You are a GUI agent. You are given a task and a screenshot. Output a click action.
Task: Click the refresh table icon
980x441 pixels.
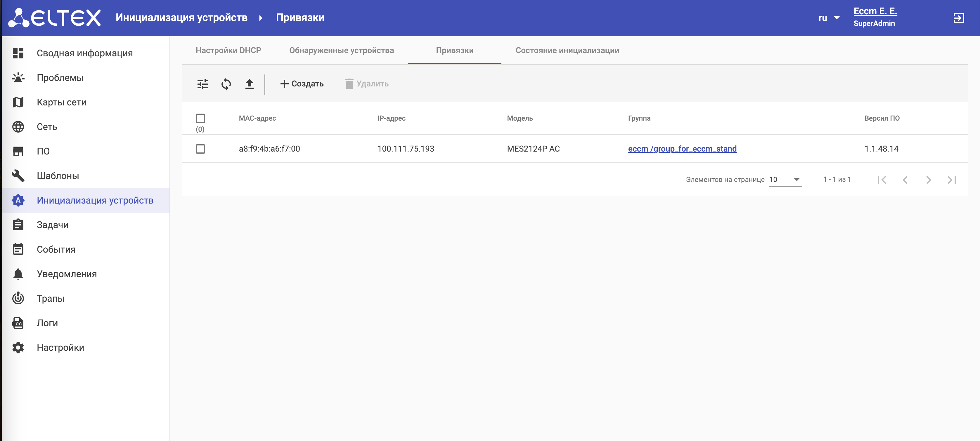click(226, 84)
